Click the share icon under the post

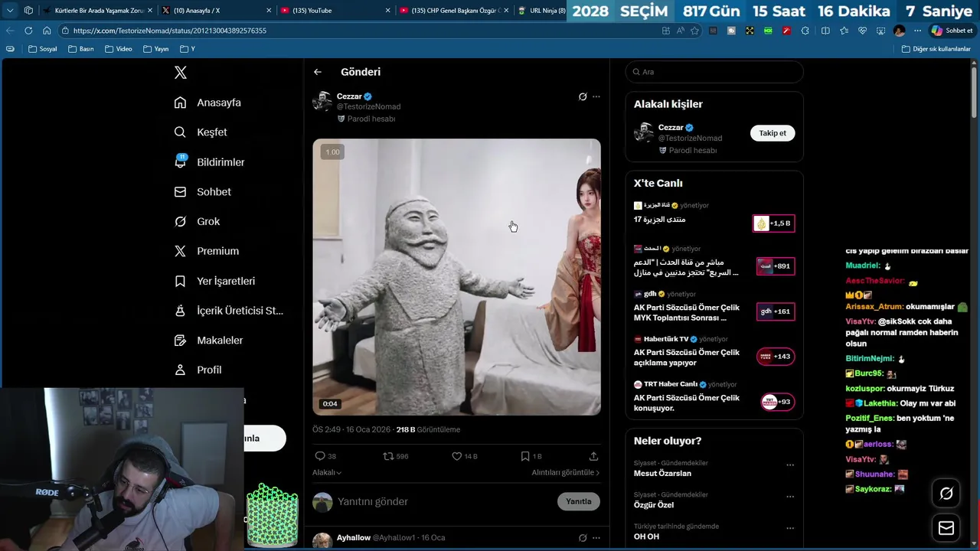tap(593, 456)
